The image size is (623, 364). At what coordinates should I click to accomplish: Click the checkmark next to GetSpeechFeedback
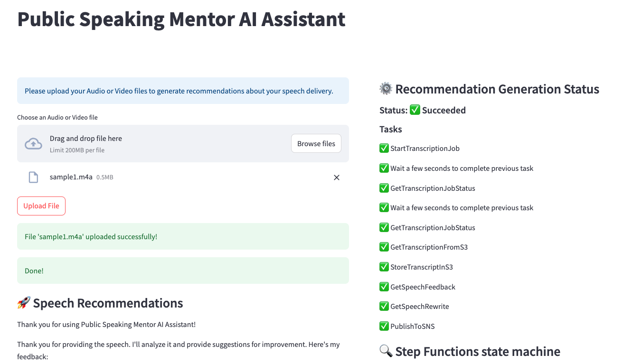tap(384, 287)
